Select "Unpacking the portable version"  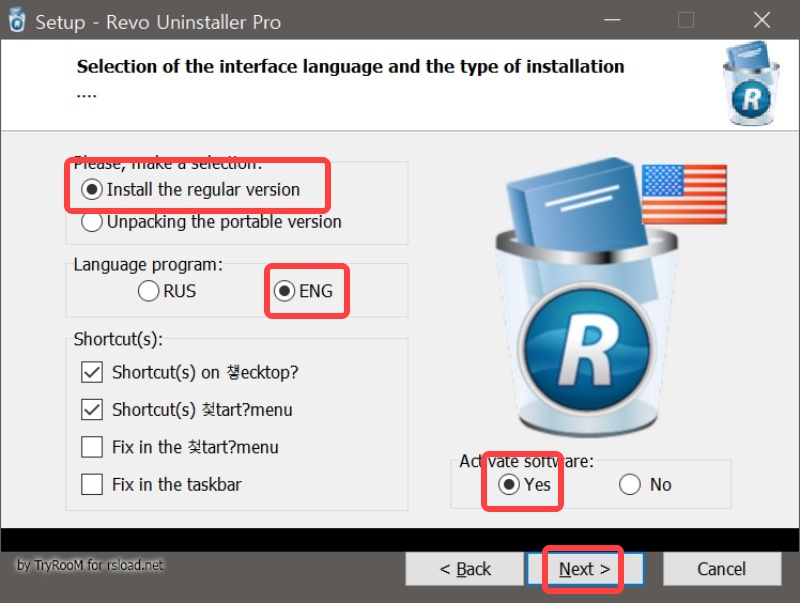(91, 223)
